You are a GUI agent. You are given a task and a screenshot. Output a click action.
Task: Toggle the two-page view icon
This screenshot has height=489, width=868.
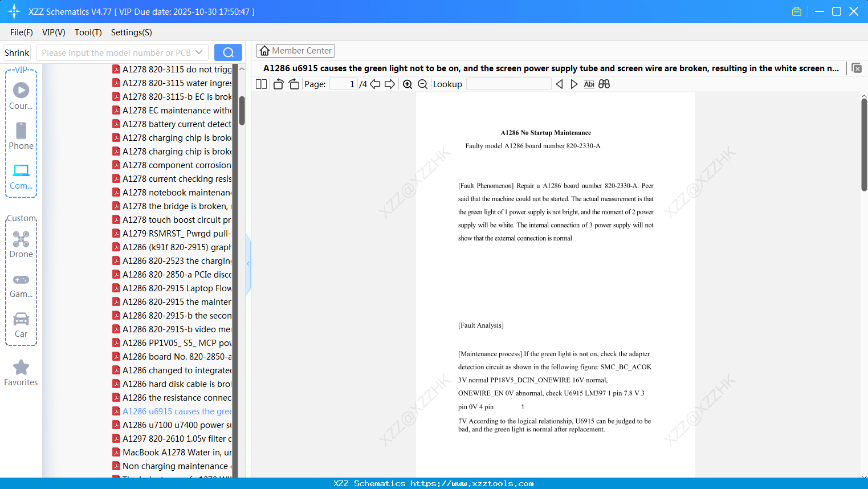click(x=262, y=84)
